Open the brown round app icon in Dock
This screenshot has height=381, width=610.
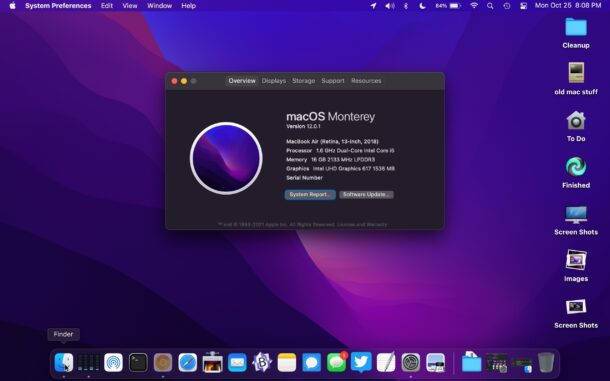coord(163,363)
